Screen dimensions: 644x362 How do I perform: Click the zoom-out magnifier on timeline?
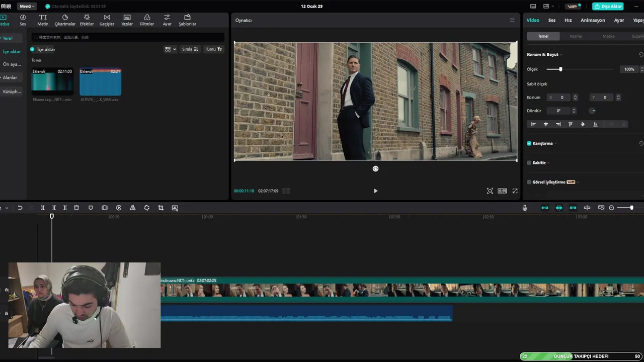click(611, 208)
